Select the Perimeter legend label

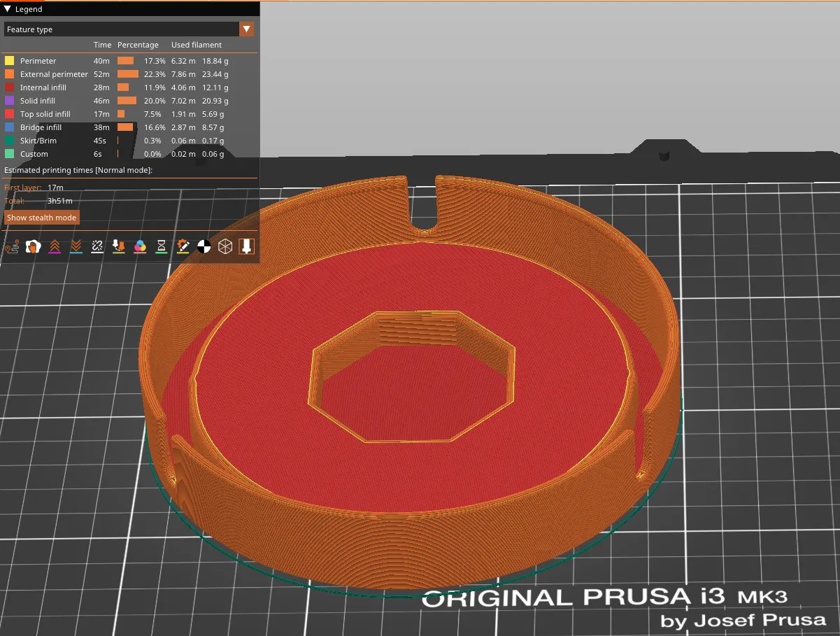(38, 61)
